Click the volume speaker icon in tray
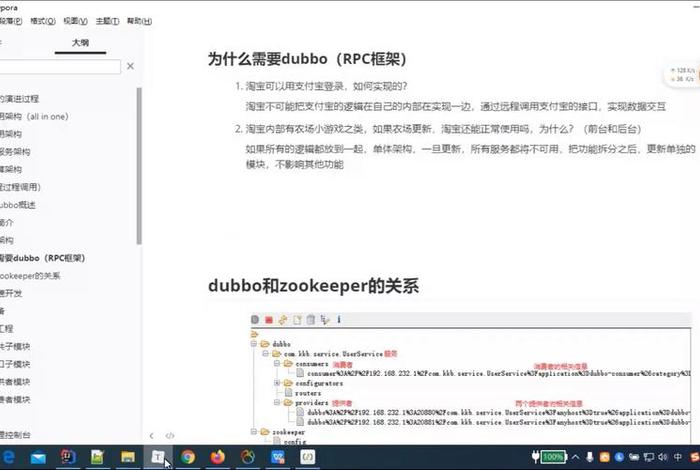Screen dimensions: 700x470 (662, 457)
